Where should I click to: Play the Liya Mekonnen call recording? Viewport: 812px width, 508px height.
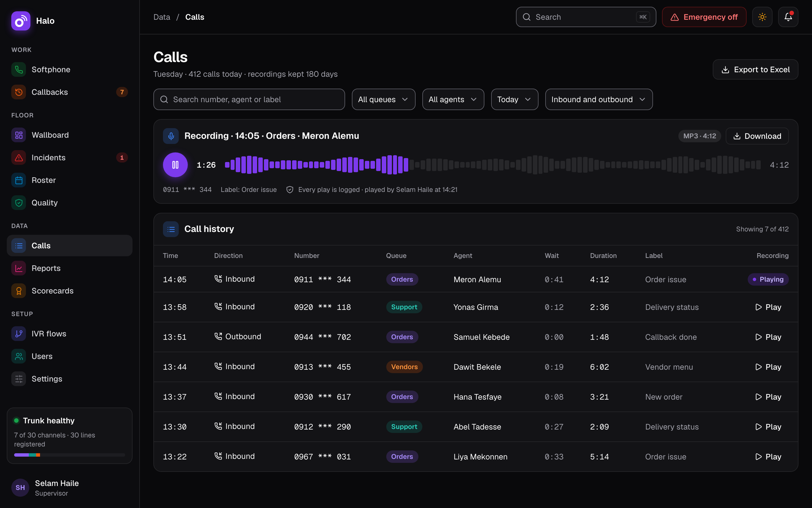click(x=768, y=457)
